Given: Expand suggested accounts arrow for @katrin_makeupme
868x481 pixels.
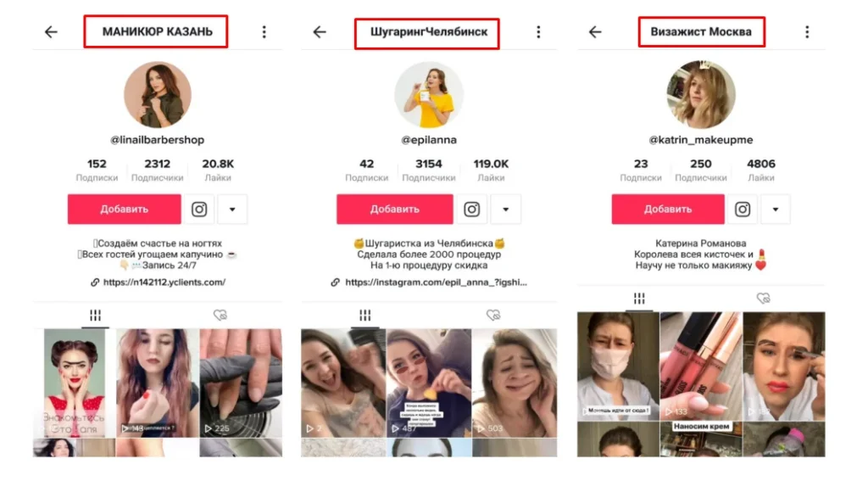Looking at the screenshot, I should click(x=776, y=210).
